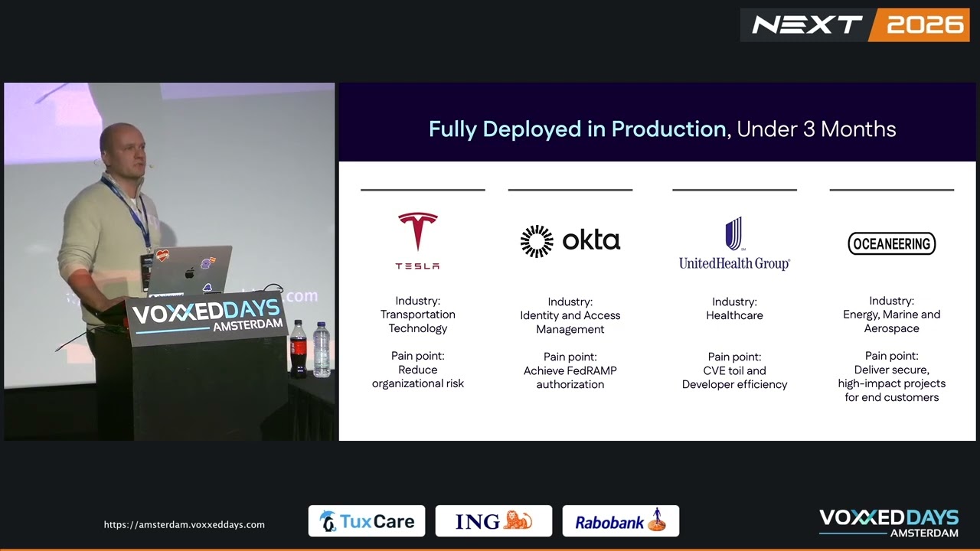The width and height of the screenshot is (980, 551).
Task: Click the Apple laptop on the podium
Action: click(190, 270)
